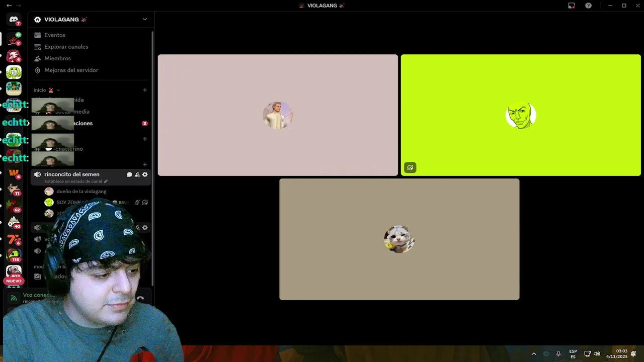Screen dimensions: 644x362
Task: Focus the cat avatar participant tile
Action: coord(399,239)
